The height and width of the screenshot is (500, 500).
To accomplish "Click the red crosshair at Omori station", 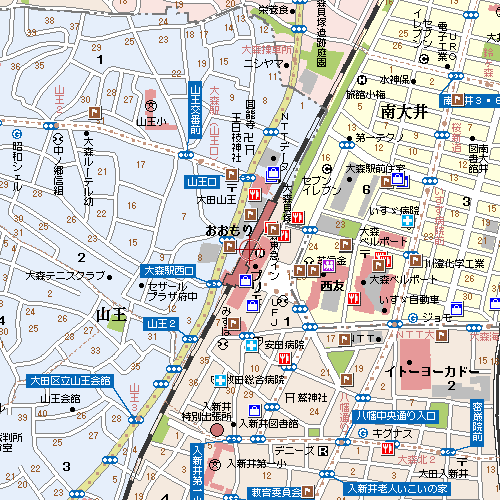I will click(250, 249).
